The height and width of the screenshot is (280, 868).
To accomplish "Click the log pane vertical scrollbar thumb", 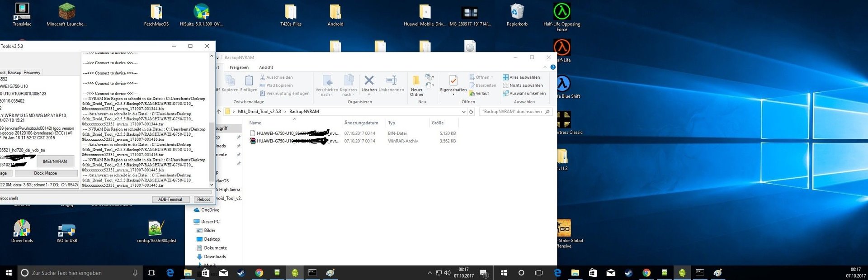I will click(211, 152).
